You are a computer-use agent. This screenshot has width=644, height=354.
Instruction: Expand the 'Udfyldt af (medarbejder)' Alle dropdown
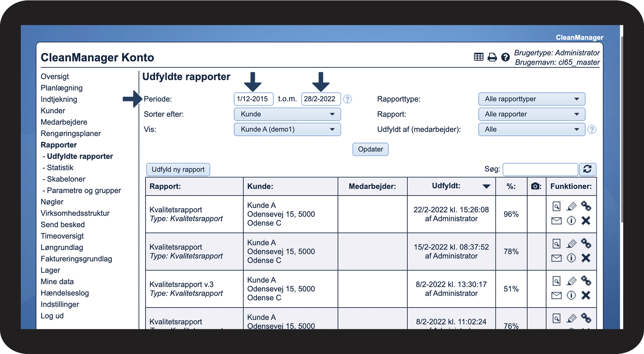click(531, 129)
